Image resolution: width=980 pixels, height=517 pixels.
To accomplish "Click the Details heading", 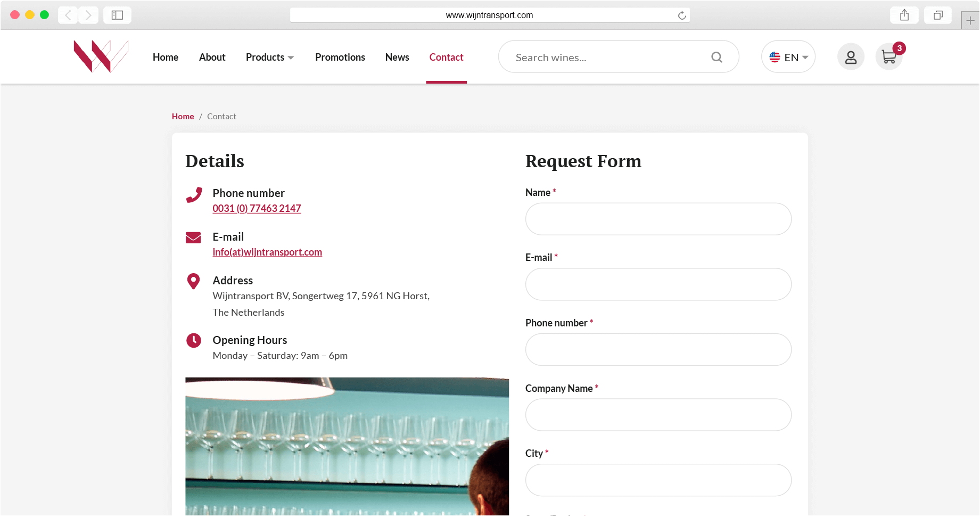I will click(x=215, y=161).
